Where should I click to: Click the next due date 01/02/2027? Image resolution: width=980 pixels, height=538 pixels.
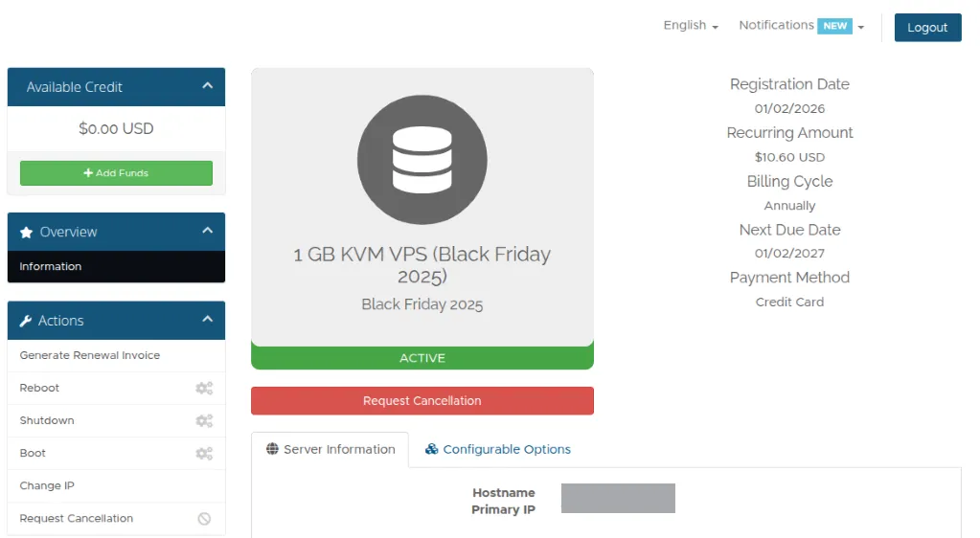click(789, 254)
